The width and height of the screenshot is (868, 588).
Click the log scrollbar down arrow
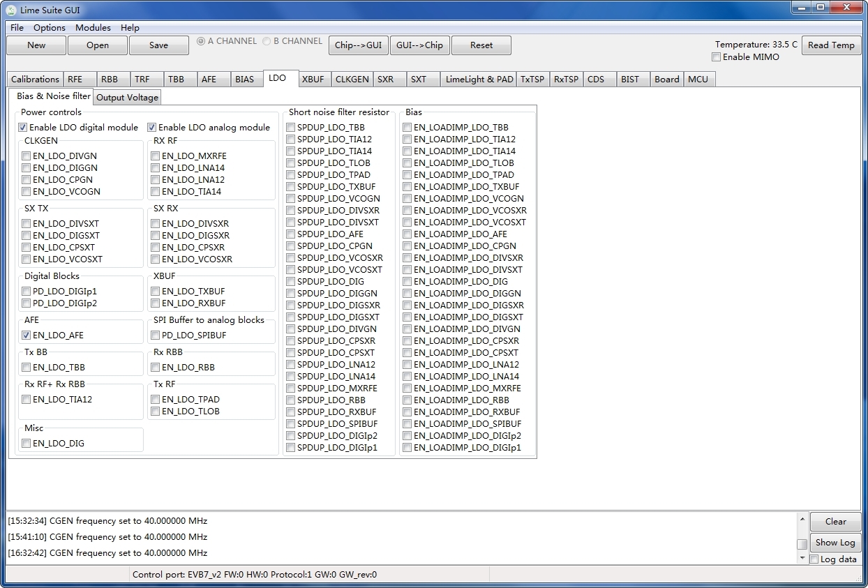click(x=802, y=558)
